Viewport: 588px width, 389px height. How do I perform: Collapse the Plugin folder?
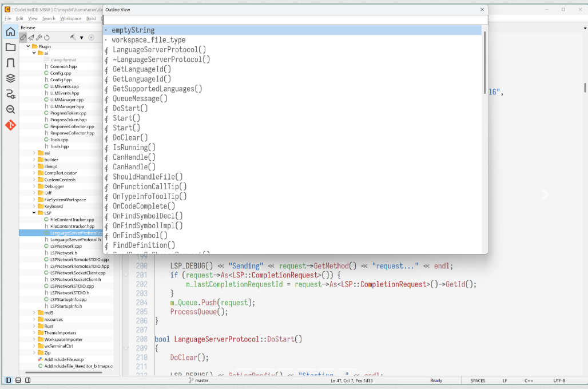(x=28, y=46)
